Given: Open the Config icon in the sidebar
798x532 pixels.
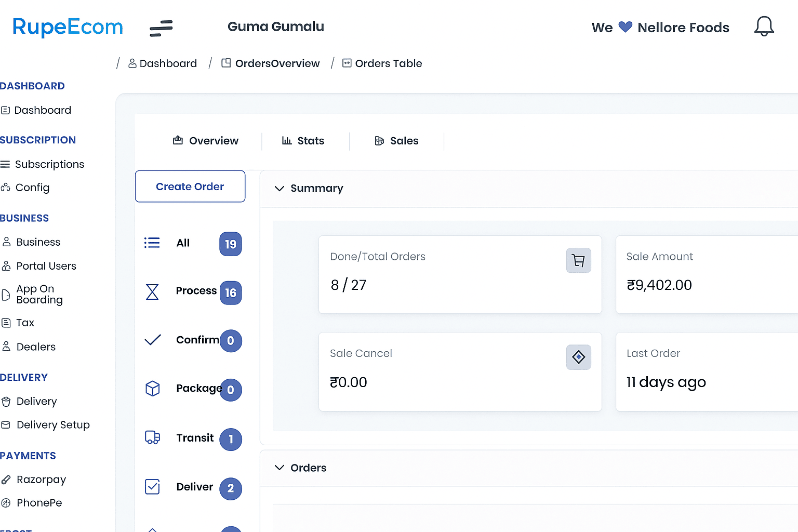Looking at the screenshot, I should click(x=6, y=188).
